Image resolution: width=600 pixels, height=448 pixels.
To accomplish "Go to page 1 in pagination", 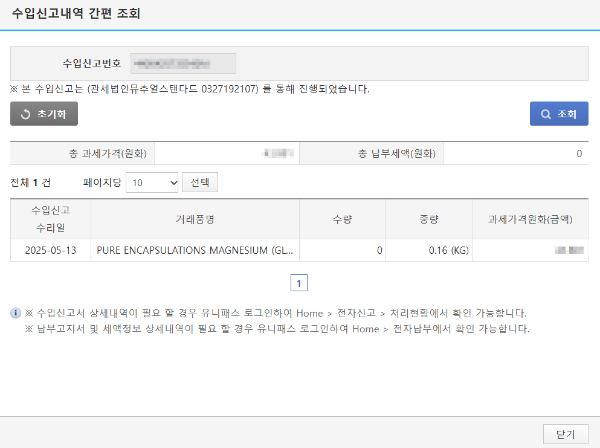I will pyautogui.click(x=299, y=283).
